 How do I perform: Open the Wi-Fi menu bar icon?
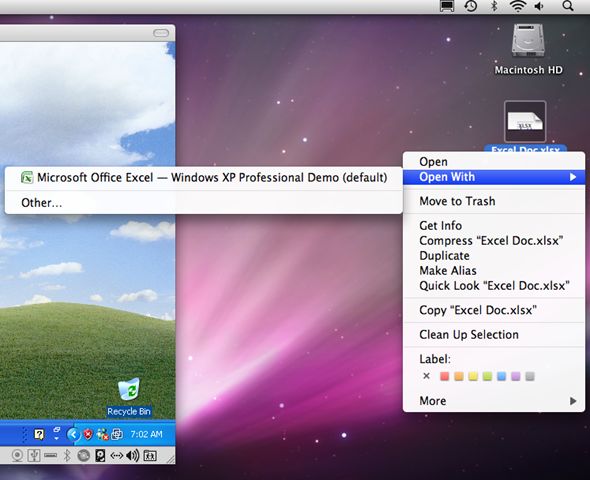pos(518,6)
